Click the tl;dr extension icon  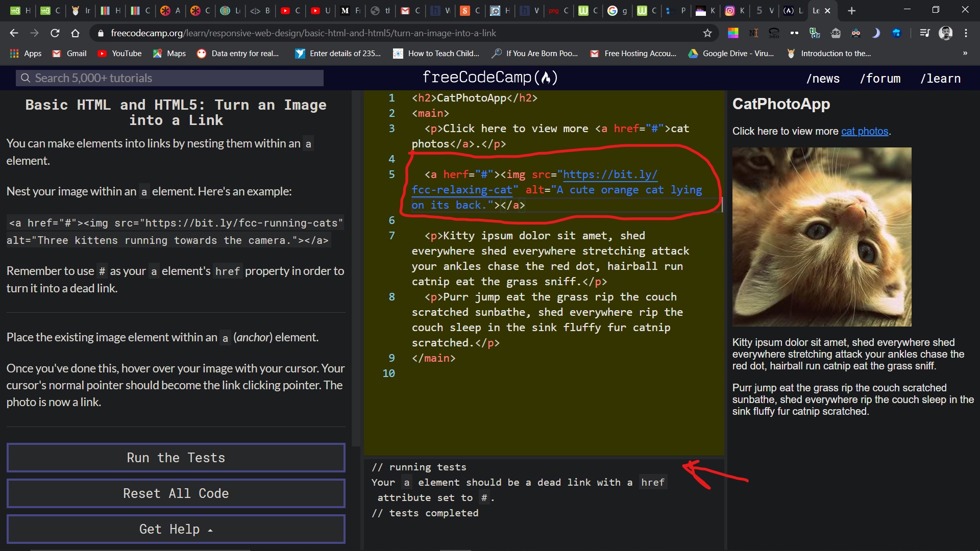[x=815, y=33]
